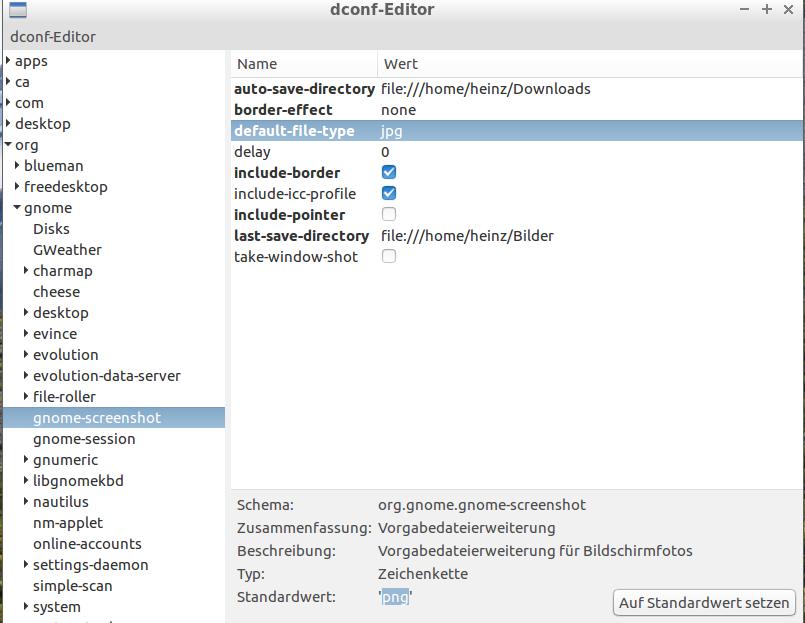Screen dimensions: 805x623
Task: Expand the evince node
Action: (26, 333)
